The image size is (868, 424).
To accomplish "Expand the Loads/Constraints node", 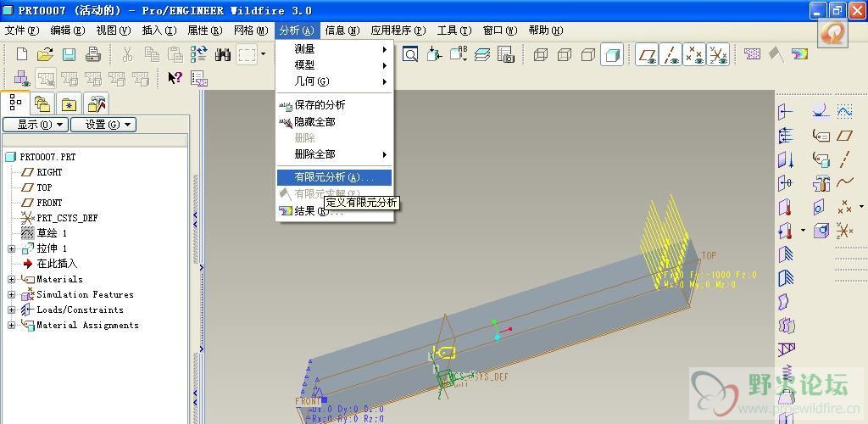I will (x=11, y=310).
